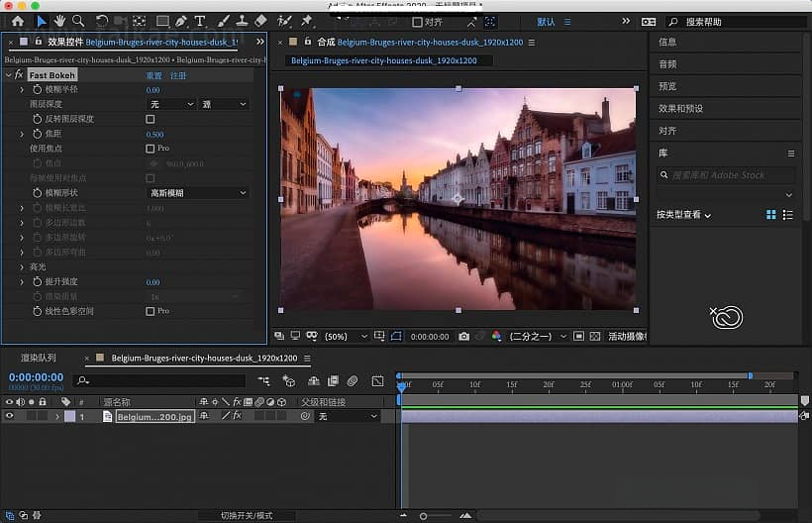This screenshot has height=523, width=812.
Task: Select the Zoom magnifier tool
Action: 78,21
